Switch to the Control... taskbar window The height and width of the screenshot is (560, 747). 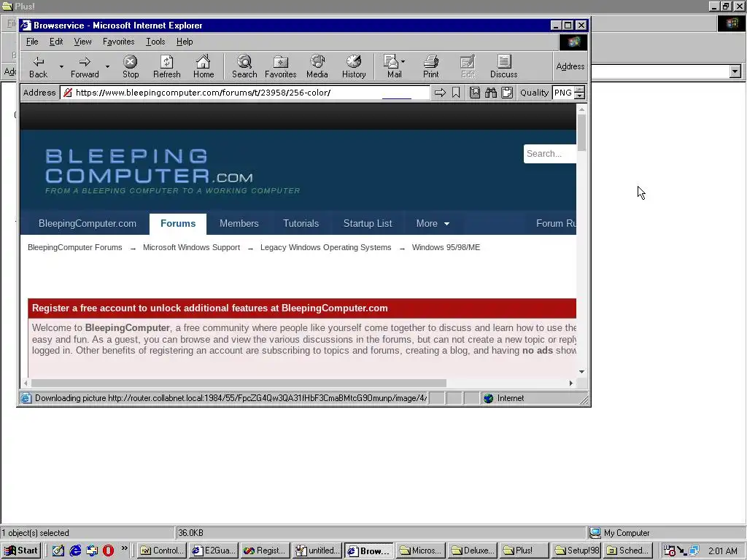point(162,551)
